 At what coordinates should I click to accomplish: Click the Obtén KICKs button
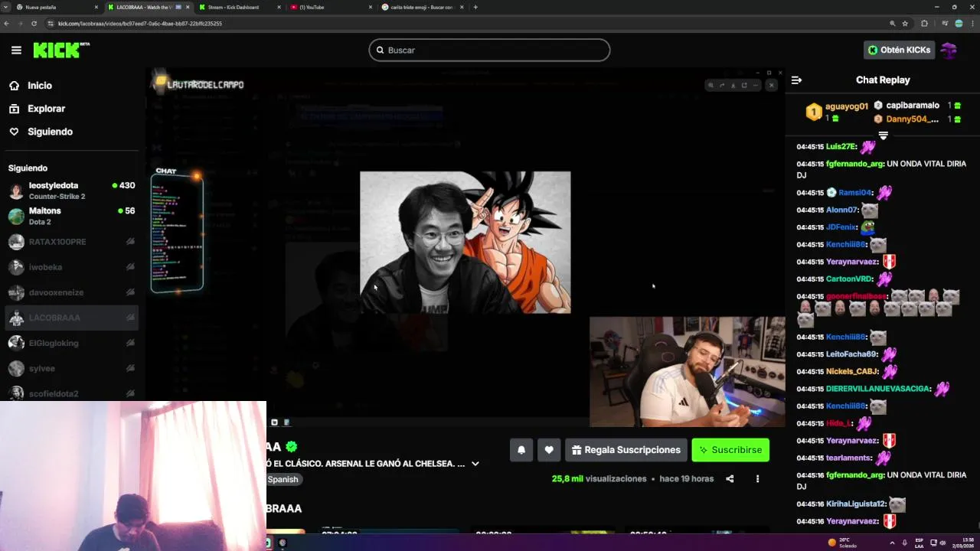899,50
